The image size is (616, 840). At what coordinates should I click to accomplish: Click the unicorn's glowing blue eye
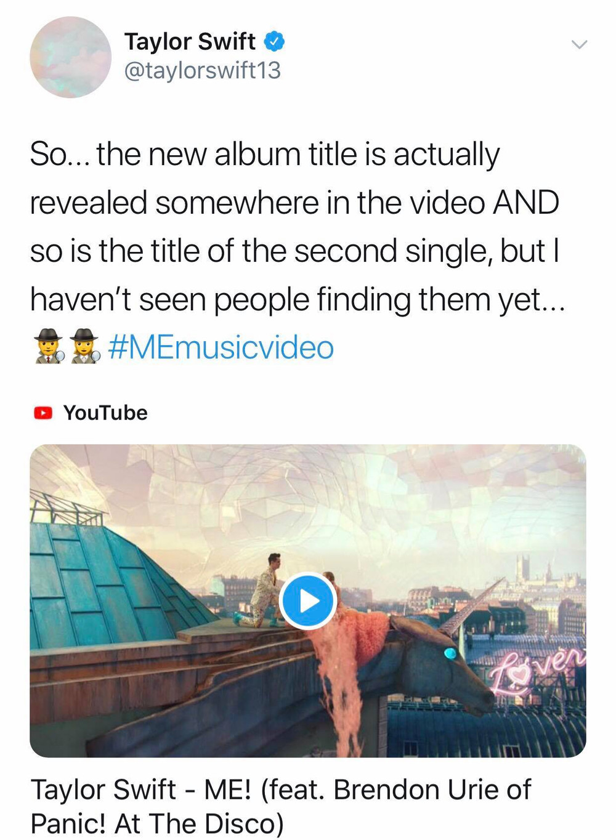coord(451,653)
